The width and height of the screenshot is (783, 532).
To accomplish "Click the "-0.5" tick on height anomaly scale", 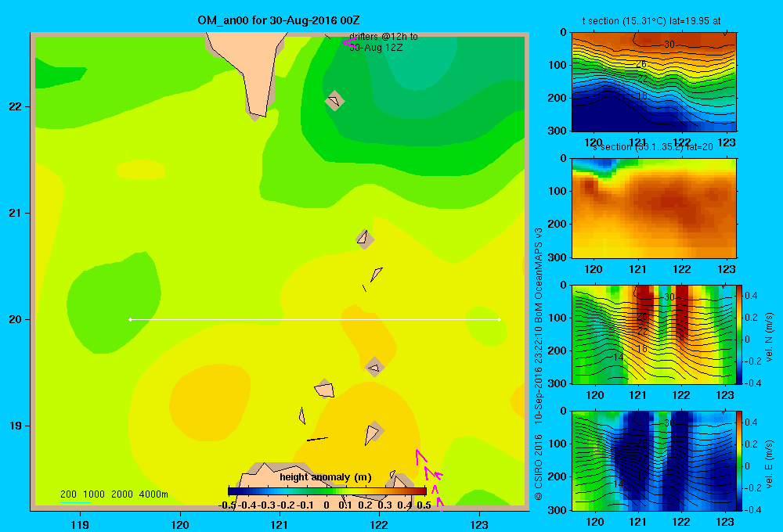I will click(x=227, y=505).
